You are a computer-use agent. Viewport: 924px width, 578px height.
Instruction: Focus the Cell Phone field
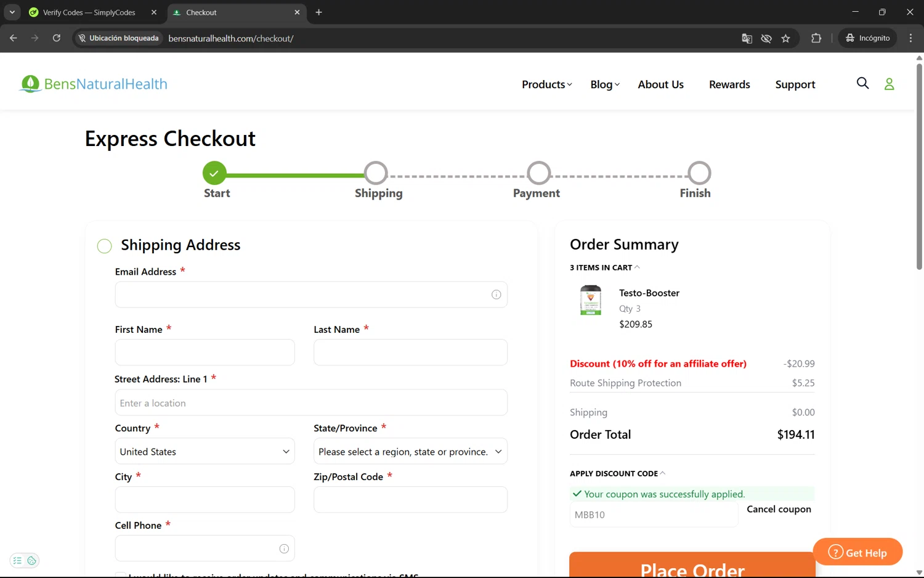point(205,548)
